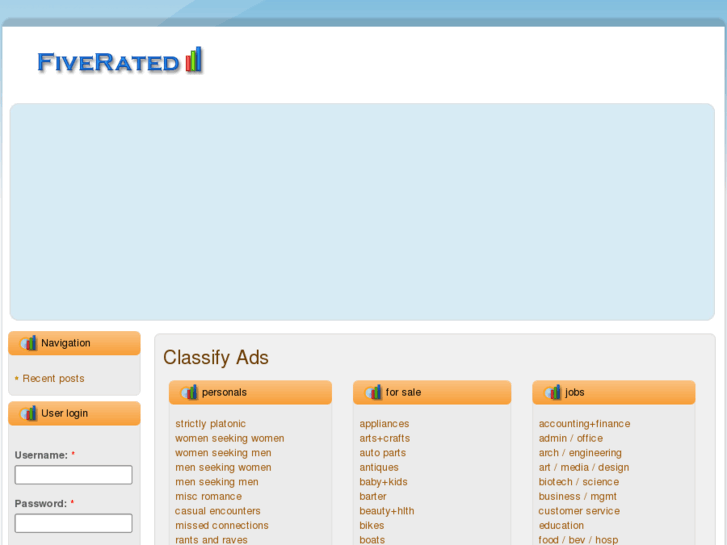727x545 pixels.
Task: Click the personals header bar-chart icon
Action: [x=189, y=392]
